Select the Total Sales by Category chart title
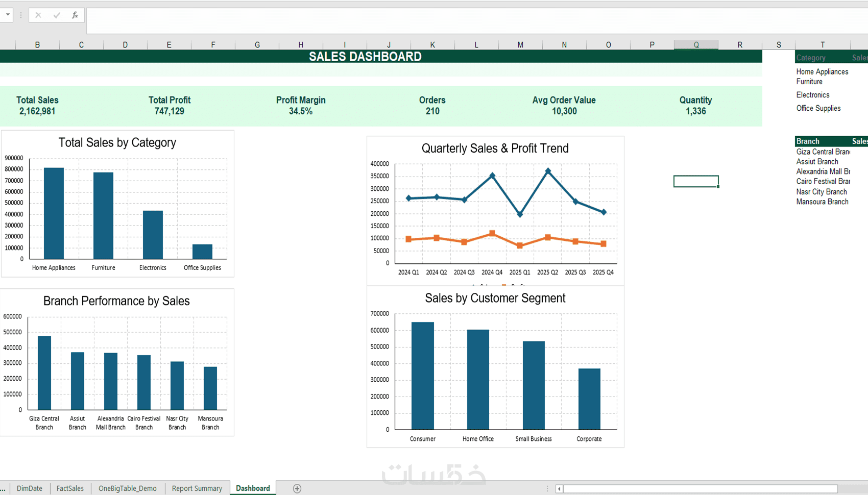The height and width of the screenshot is (495, 868). coord(117,142)
